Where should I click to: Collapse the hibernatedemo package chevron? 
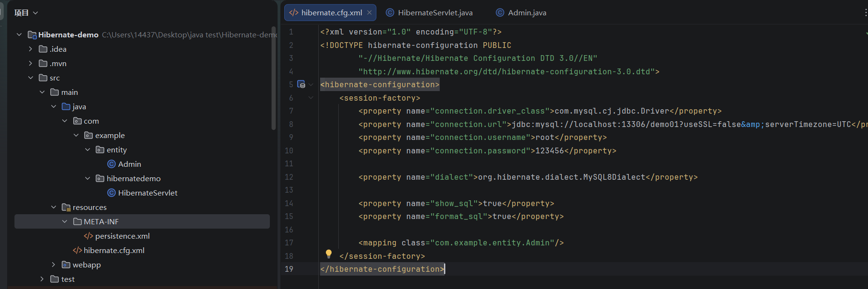click(x=88, y=178)
